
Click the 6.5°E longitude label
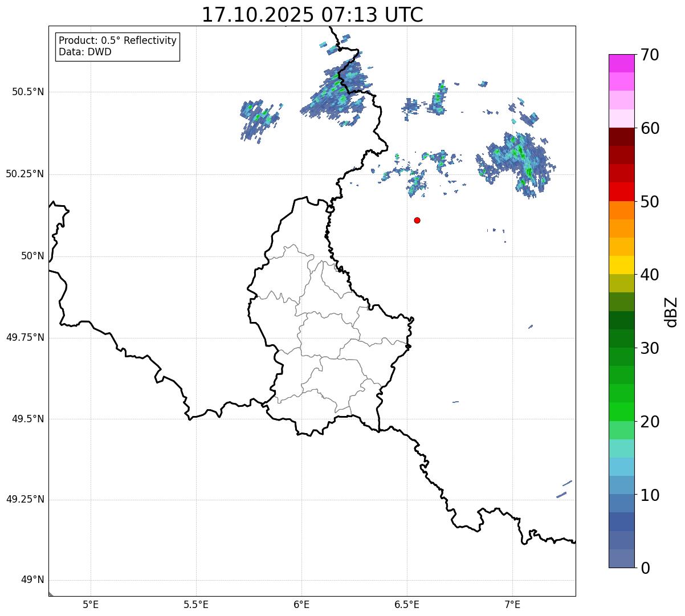(x=407, y=605)
